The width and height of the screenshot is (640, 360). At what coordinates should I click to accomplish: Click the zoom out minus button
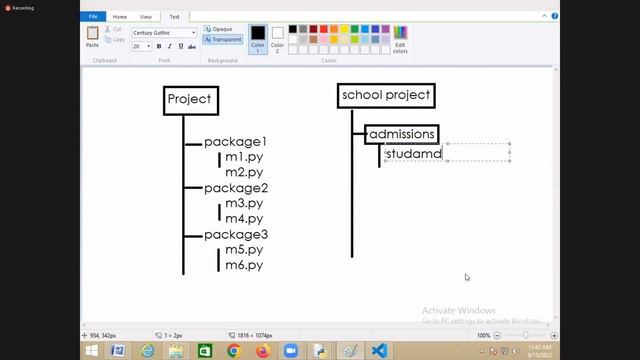tap(497, 336)
